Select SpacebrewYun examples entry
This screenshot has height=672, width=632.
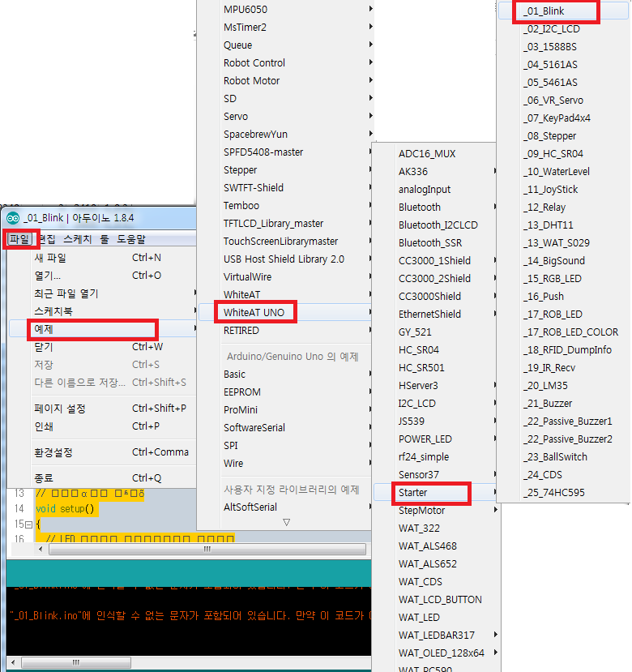[285, 135]
